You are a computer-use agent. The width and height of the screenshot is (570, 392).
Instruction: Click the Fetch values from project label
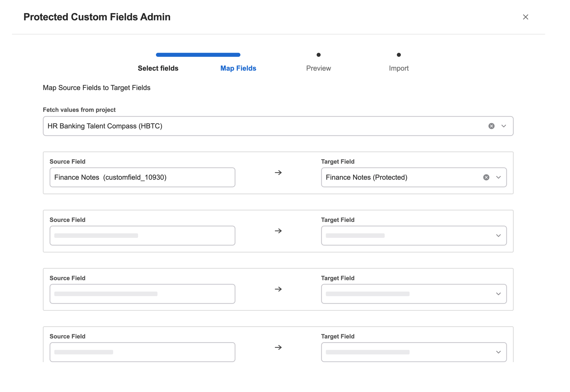pyautogui.click(x=79, y=110)
